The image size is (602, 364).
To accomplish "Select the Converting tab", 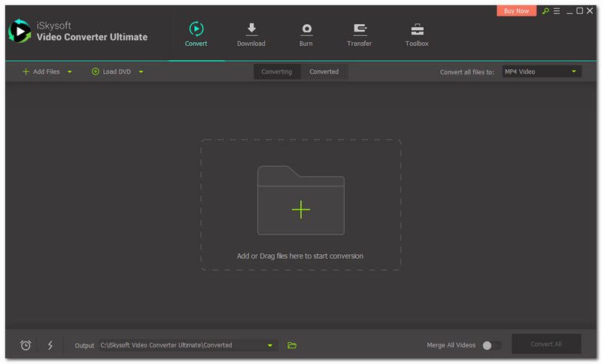I will point(276,71).
